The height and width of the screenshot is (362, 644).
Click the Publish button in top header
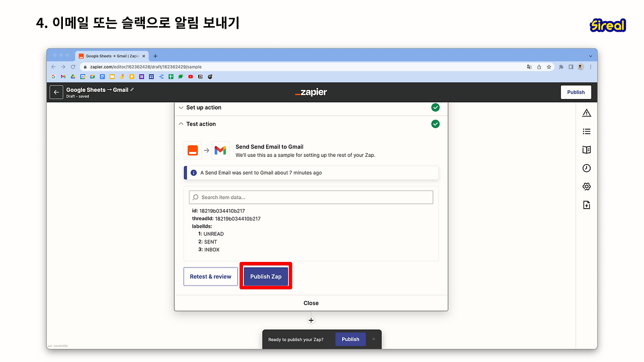(x=576, y=93)
